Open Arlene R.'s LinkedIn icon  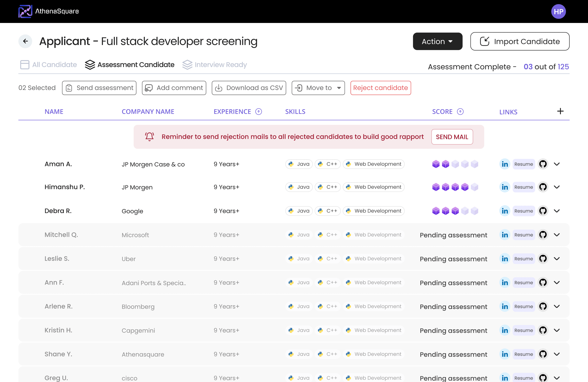pyautogui.click(x=505, y=306)
